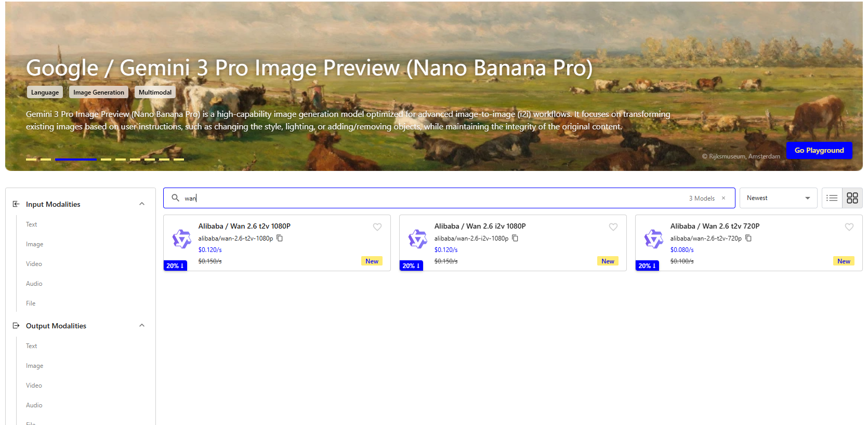Screen dimensions: 868x425
Task: Copy model ID alibaba/wan-2.6-t2v-720p
Action: 748,238
